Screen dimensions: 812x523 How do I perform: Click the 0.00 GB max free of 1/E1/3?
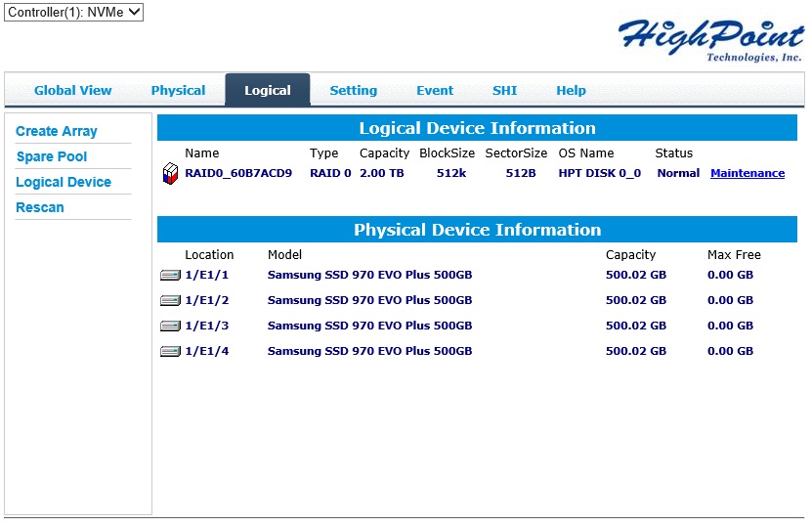(730, 326)
